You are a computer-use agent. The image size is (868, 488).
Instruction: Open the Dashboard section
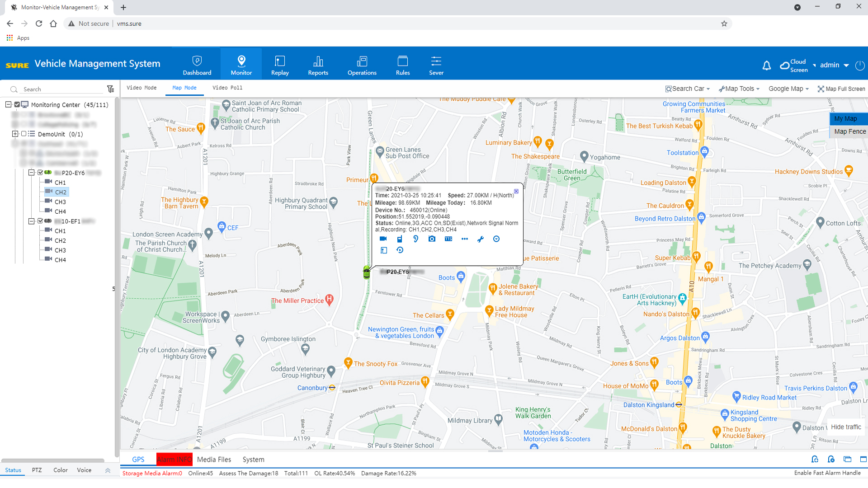tap(197, 65)
